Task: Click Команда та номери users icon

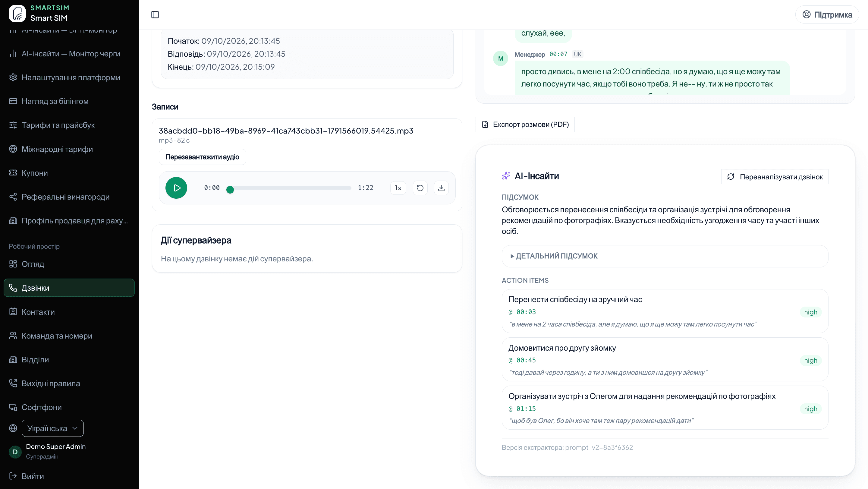Action: click(13, 336)
